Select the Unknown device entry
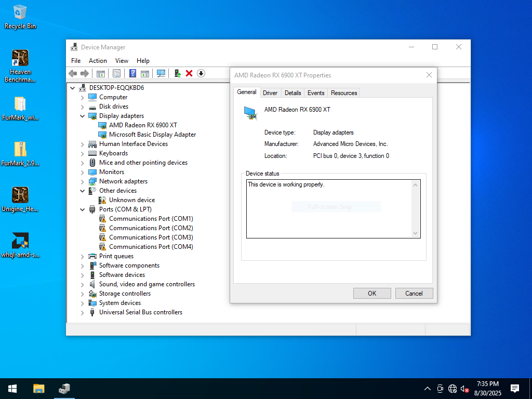The width and height of the screenshot is (532, 399). click(131, 200)
